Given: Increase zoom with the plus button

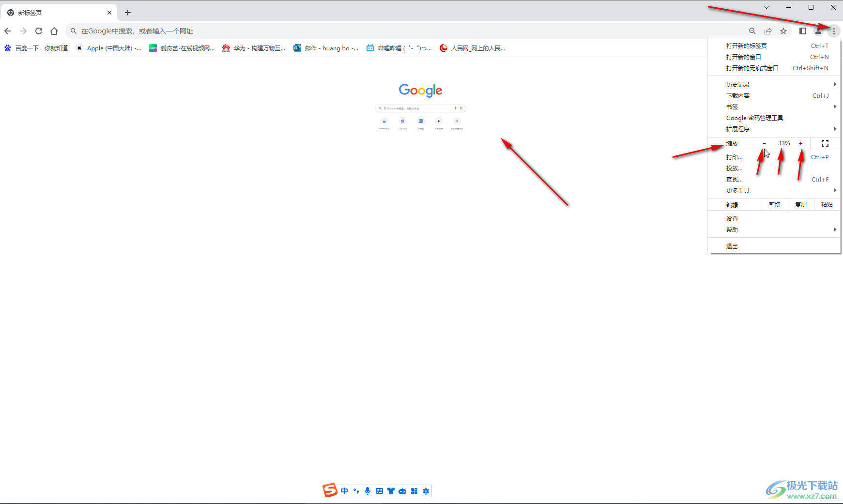Looking at the screenshot, I should [801, 143].
